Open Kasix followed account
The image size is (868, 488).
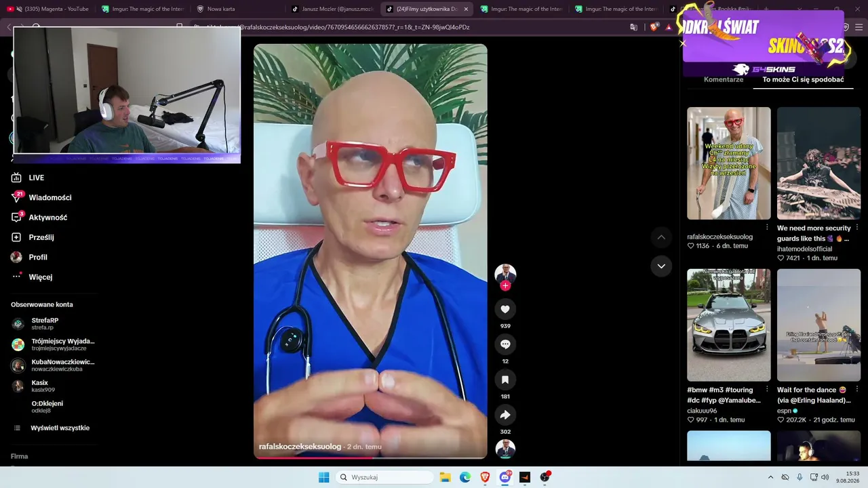(34, 386)
